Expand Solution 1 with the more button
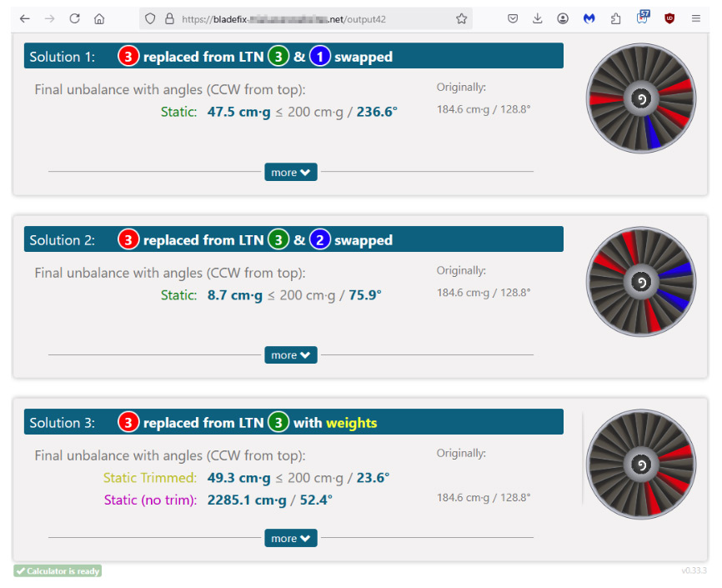722x588 pixels. click(x=291, y=172)
